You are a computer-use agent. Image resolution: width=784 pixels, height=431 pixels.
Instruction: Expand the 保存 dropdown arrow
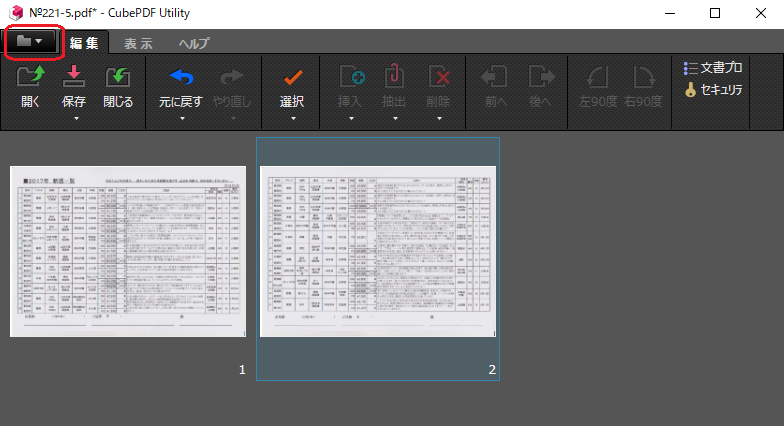(x=76, y=118)
